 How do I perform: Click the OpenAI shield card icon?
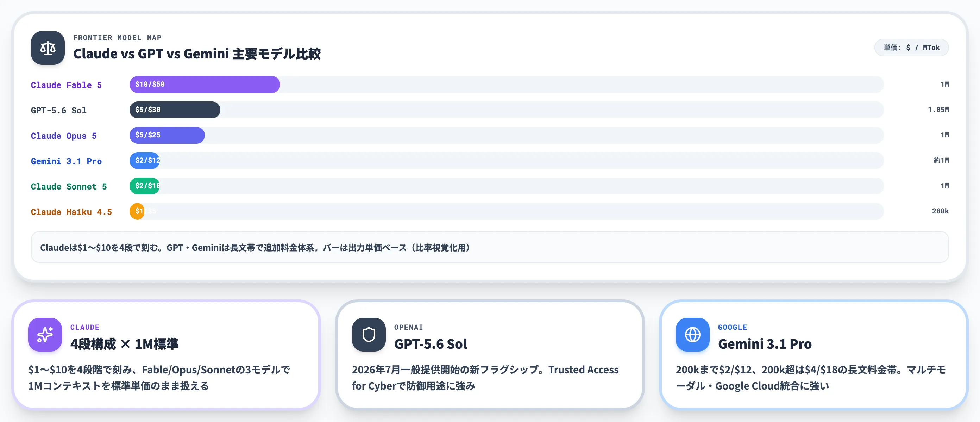(x=369, y=334)
